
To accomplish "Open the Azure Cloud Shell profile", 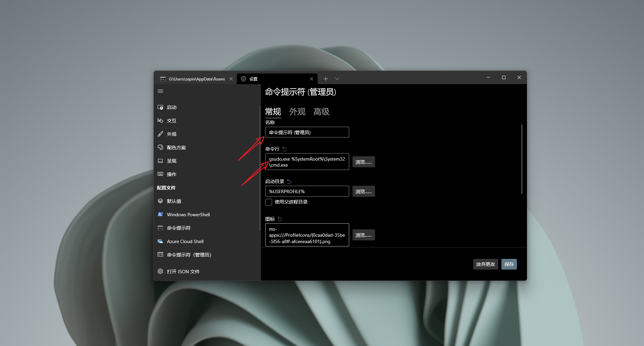I will pyautogui.click(x=185, y=241).
